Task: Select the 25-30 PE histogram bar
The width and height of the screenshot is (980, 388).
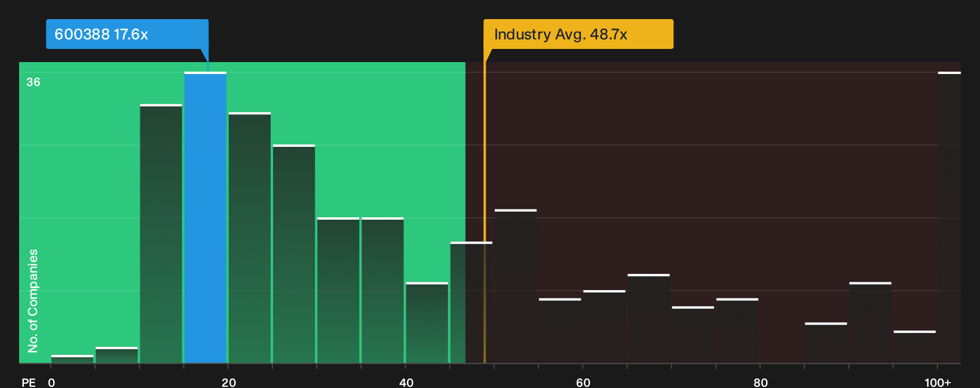Action: pyautogui.click(x=294, y=254)
